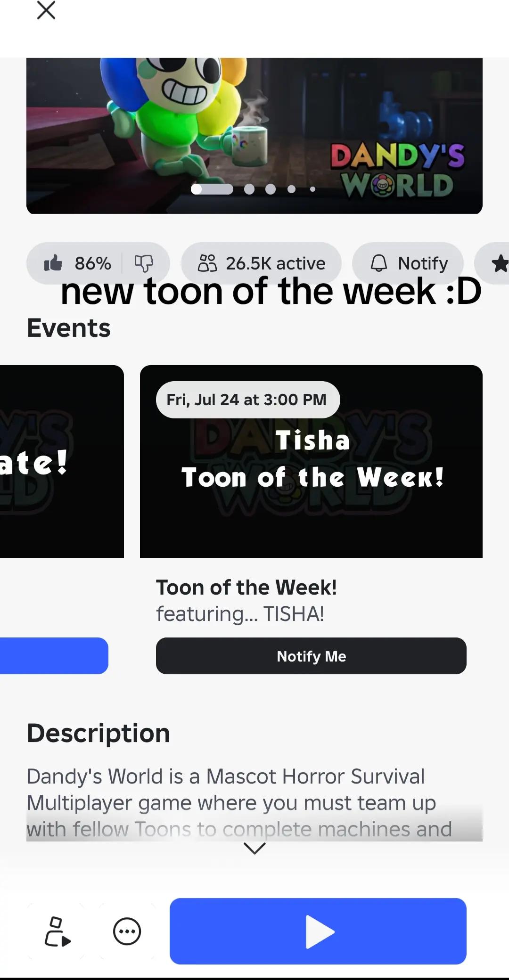Select second dot in banner carousel
509x980 pixels.
[x=249, y=189]
